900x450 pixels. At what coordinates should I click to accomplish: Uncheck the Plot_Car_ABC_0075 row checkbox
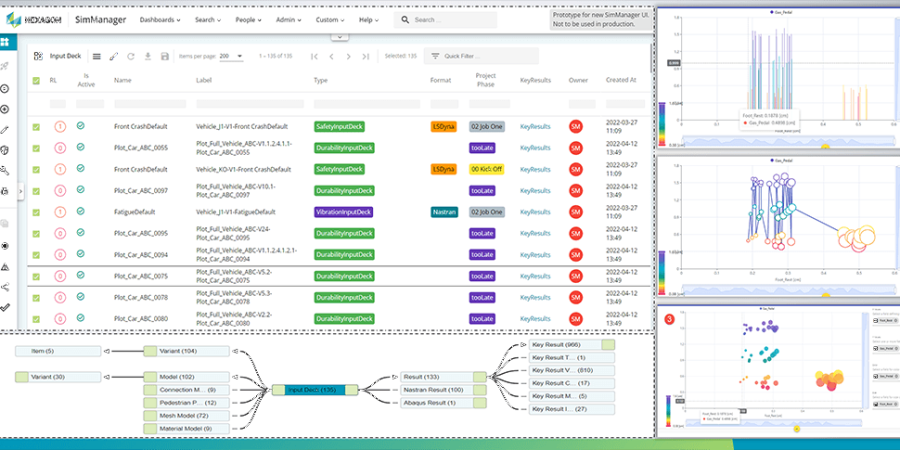(x=36, y=276)
